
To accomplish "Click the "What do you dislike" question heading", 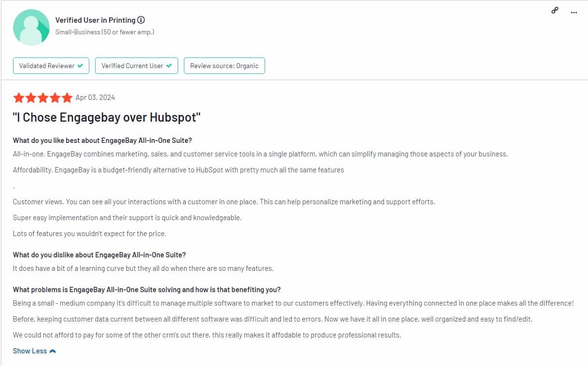I will click(x=99, y=254).
